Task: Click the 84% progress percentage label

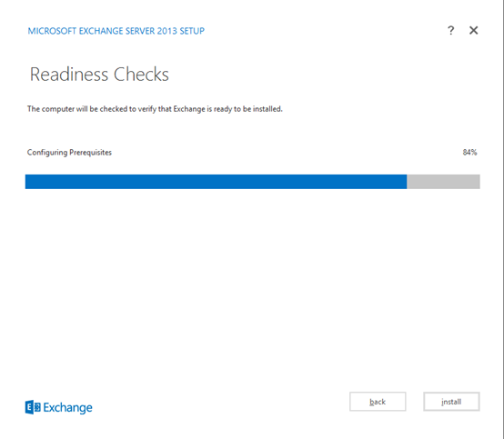Action: click(470, 152)
